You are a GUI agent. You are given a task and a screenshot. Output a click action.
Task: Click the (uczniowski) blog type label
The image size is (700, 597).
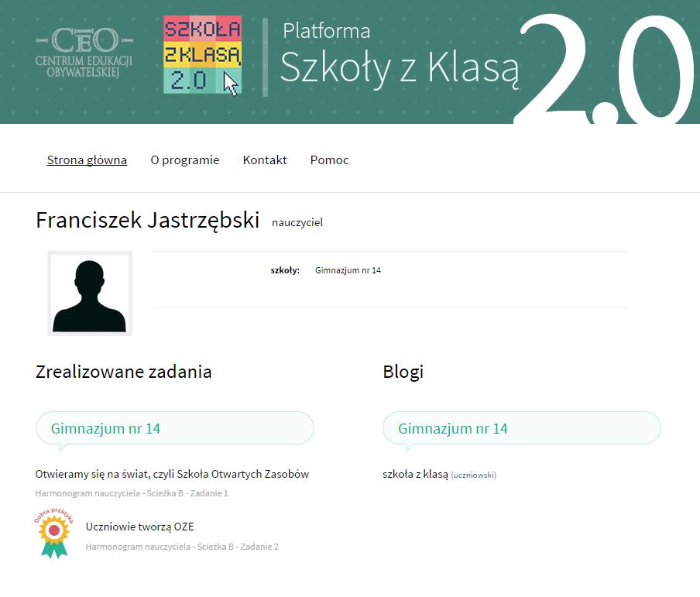[474, 475]
